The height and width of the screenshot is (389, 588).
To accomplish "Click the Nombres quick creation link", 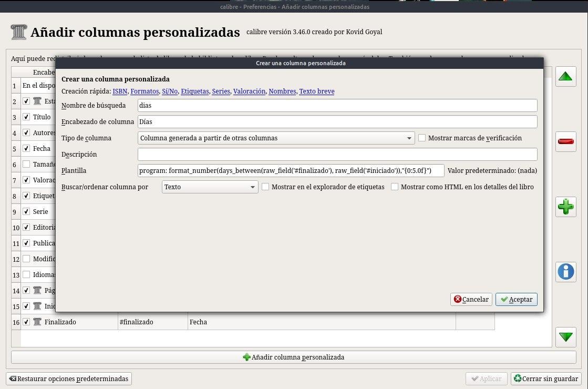I will click(x=282, y=91).
